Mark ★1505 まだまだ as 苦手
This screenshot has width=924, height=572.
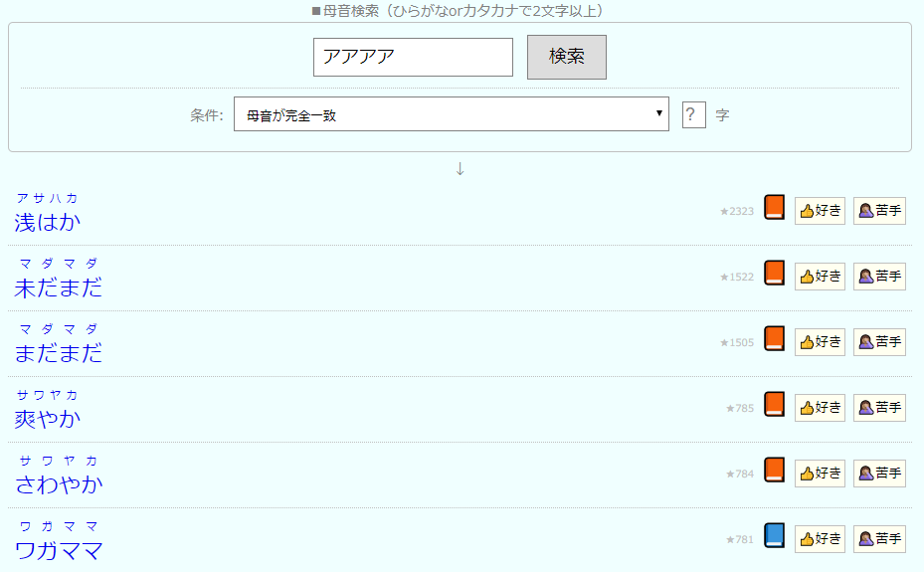pos(879,342)
